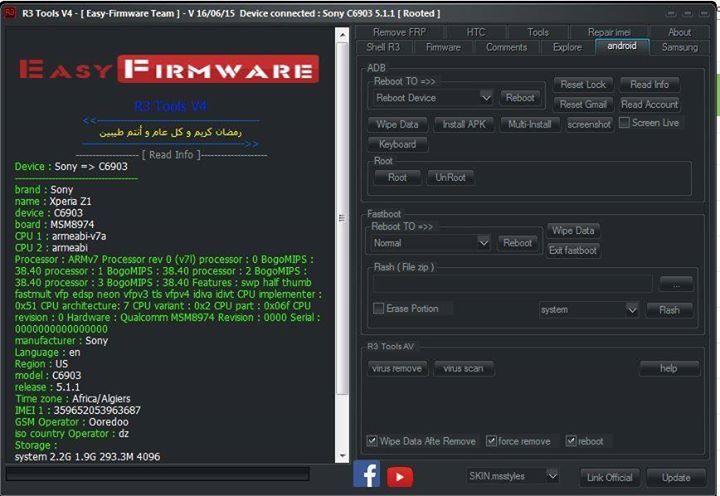Viewport: 720px width, 496px height.
Task: Select the IMEI 1 number text
Action: point(97,410)
